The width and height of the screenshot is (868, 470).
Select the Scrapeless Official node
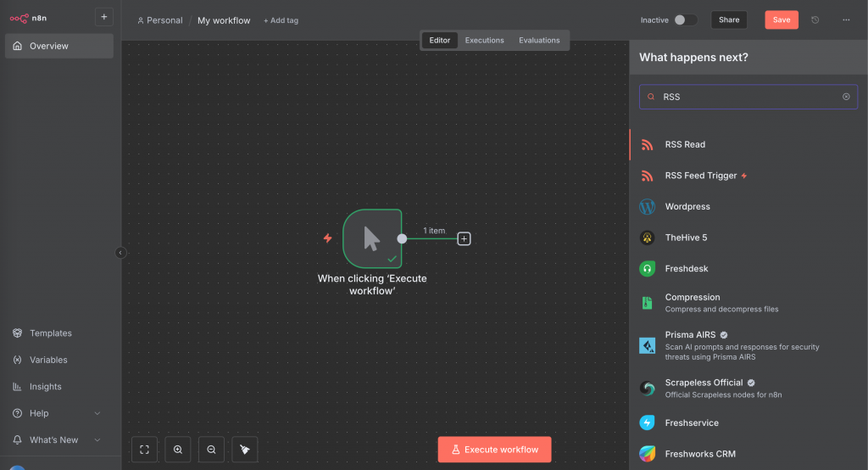(748, 388)
